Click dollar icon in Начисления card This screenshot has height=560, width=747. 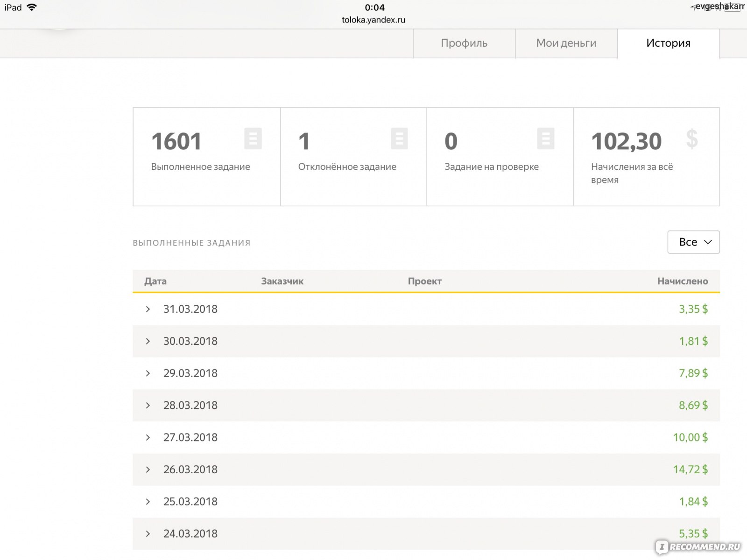click(x=692, y=139)
